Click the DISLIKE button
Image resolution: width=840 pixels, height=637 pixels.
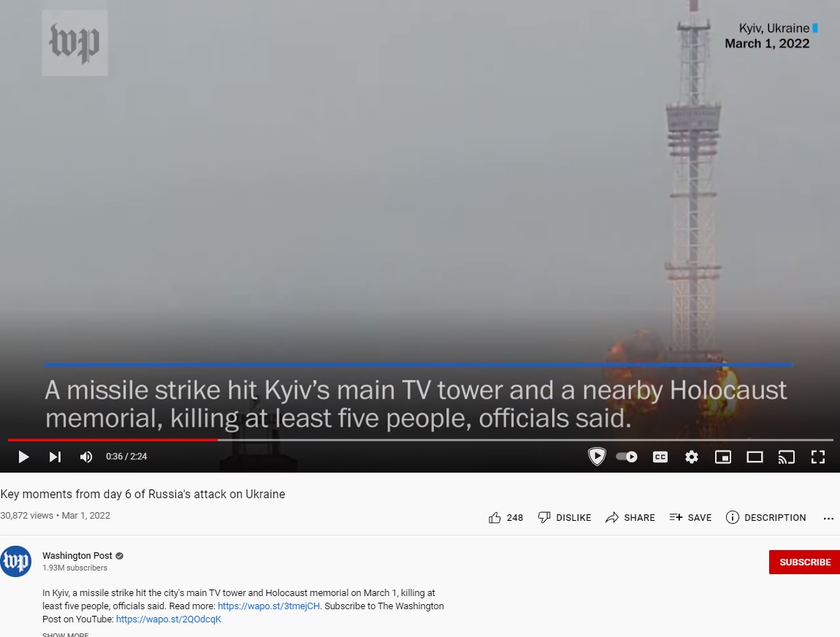pyautogui.click(x=565, y=517)
